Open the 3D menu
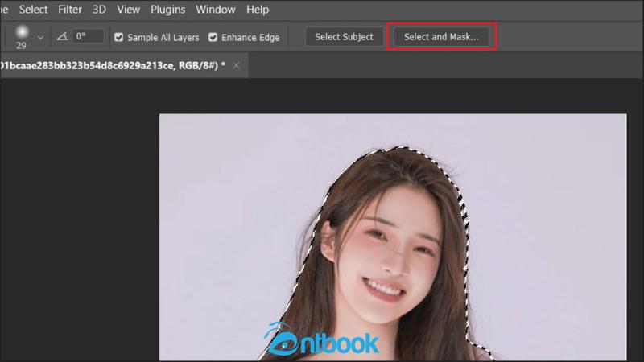Viewport: 644px width, 362px height. pyautogui.click(x=99, y=10)
